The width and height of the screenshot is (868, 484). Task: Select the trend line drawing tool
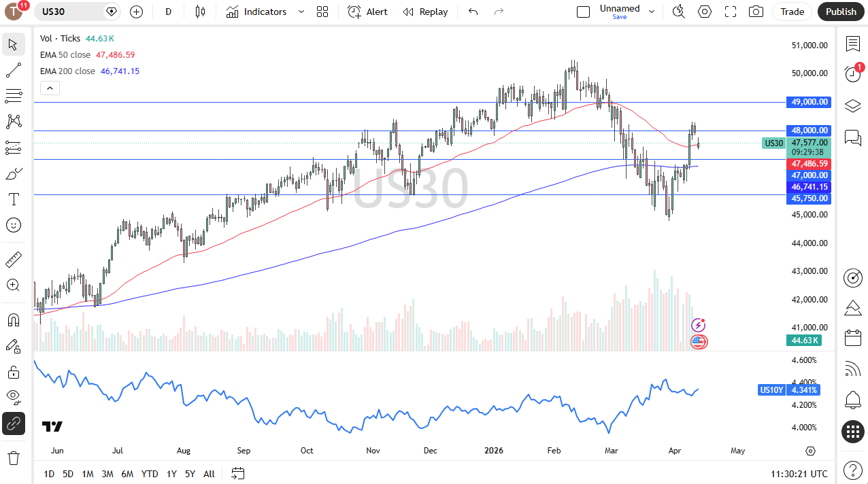click(13, 70)
